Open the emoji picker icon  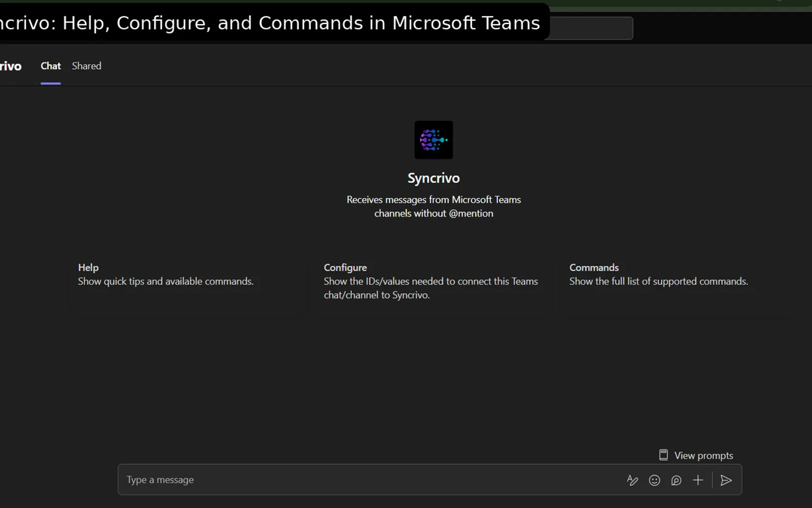pos(655,480)
